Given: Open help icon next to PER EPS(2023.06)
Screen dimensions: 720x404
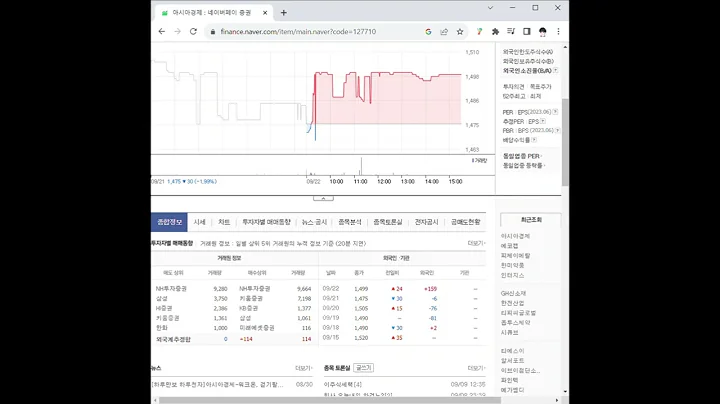Looking at the screenshot, I should pyautogui.click(x=555, y=112).
